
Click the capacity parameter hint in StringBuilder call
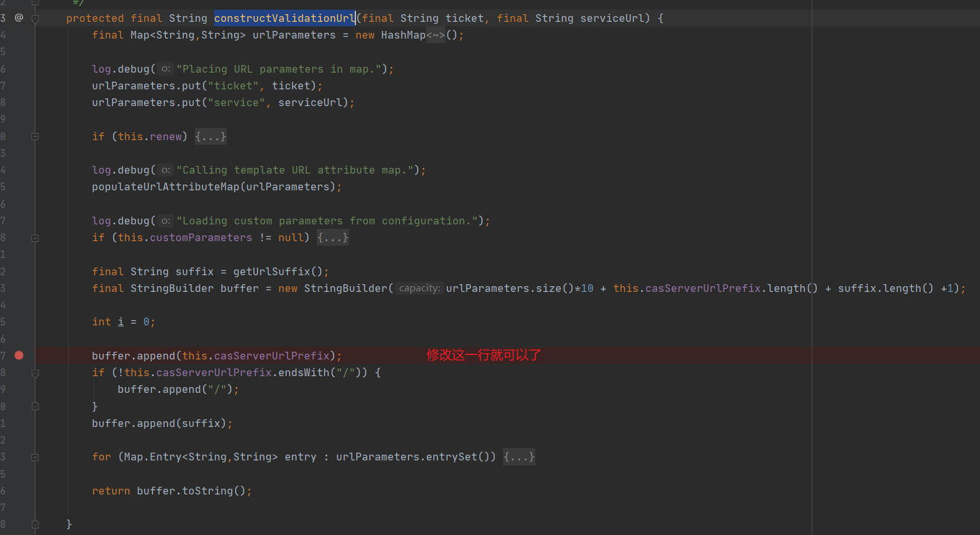(x=418, y=288)
